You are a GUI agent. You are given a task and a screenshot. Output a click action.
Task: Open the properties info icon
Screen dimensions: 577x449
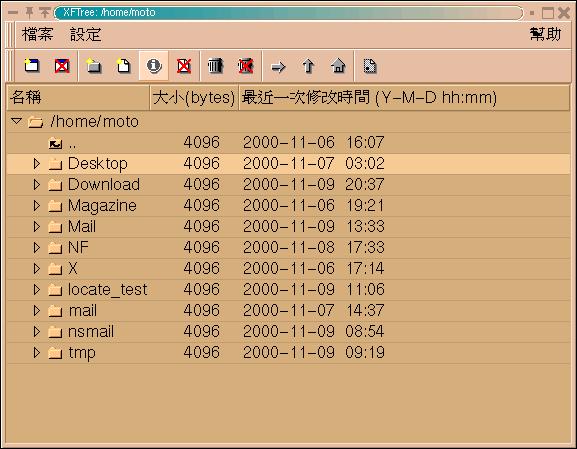point(154,66)
